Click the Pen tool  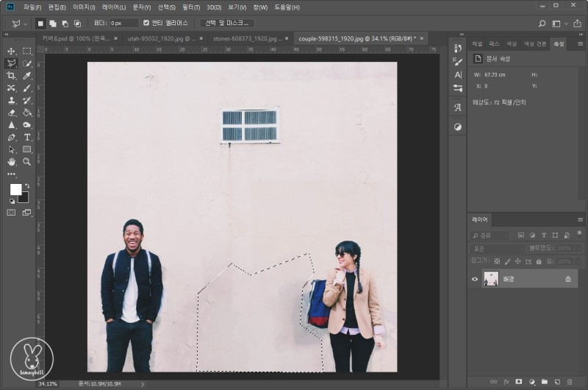[x=11, y=137]
